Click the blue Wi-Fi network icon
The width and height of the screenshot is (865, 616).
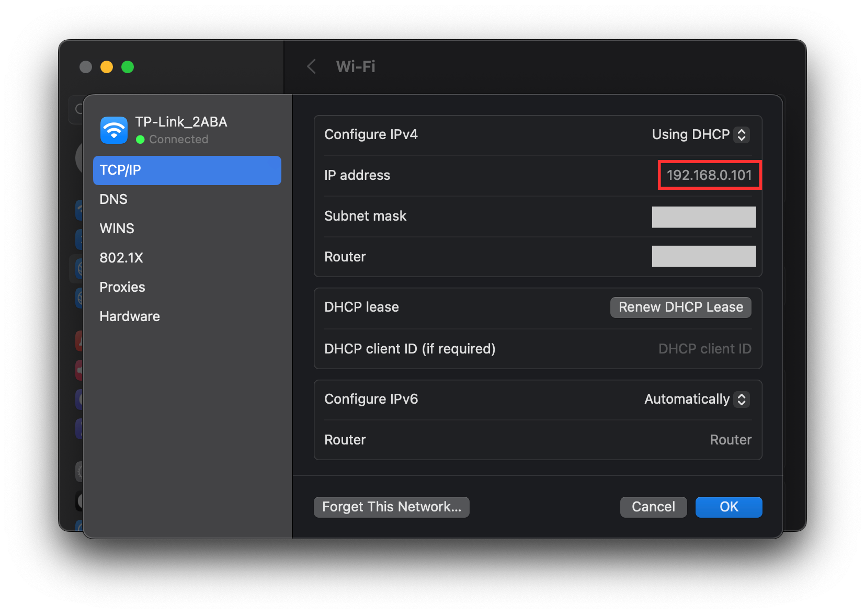[x=114, y=130]
